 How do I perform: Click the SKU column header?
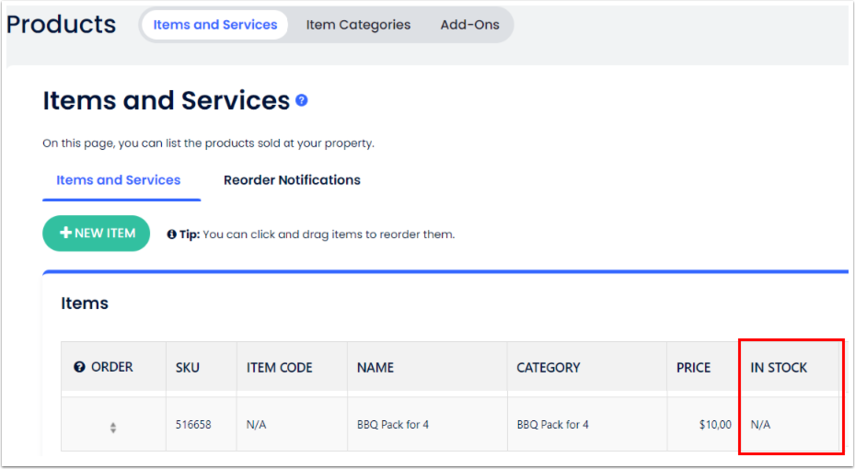[x=187, y=367]
